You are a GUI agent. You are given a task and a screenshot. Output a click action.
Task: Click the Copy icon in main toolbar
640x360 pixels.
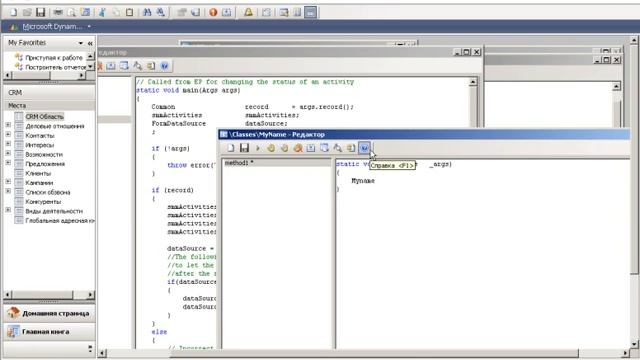click(x=116, y=12)
